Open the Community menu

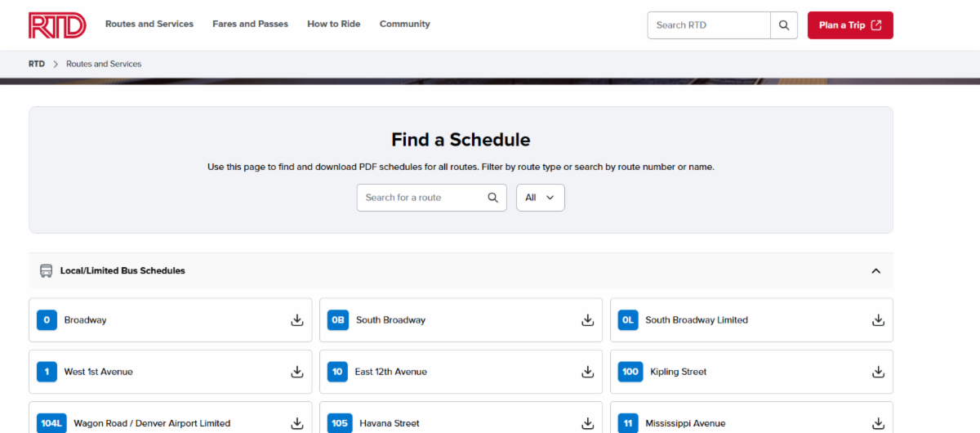click(404, 25)
